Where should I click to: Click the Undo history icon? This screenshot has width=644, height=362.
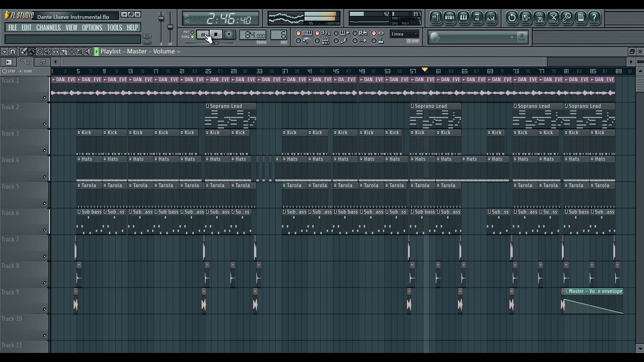click(x=512, y=18)
